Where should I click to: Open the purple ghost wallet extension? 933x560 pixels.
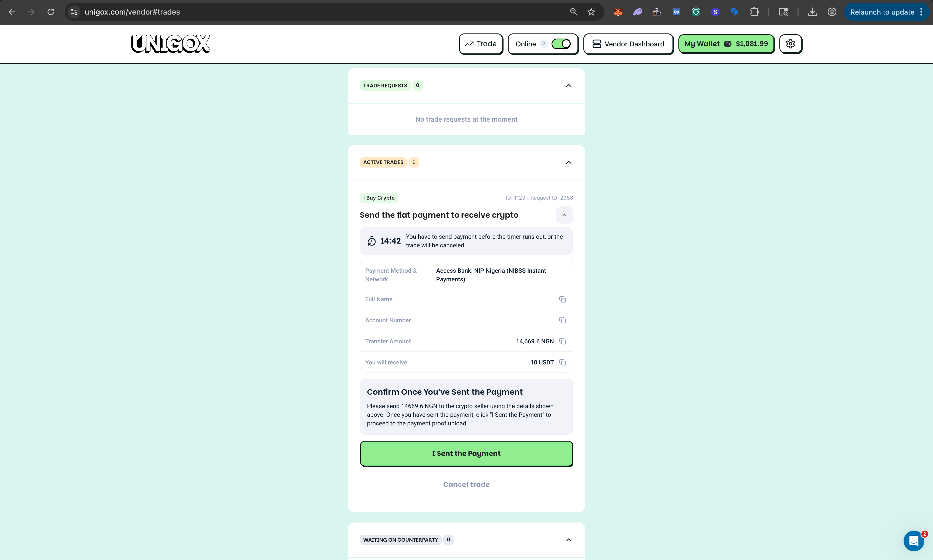tap(637, 12)
